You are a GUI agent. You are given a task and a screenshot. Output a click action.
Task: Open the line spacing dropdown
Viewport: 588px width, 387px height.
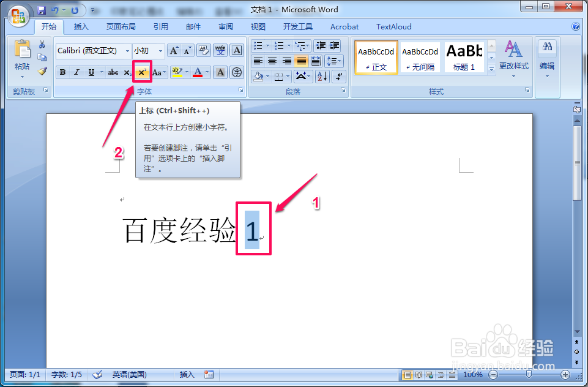(x=334, y=61)
